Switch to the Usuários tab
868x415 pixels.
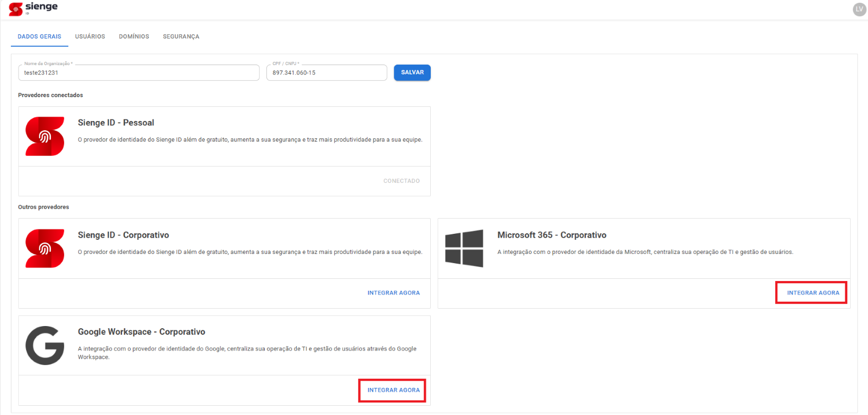coord(90,36)
